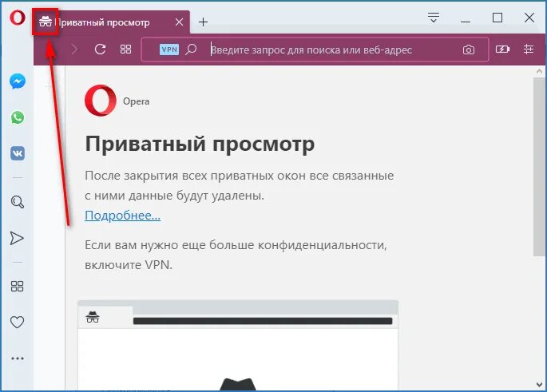Screen dimensions: 547x392
Task: Open instant search in the sidebar
Action: 18,202
